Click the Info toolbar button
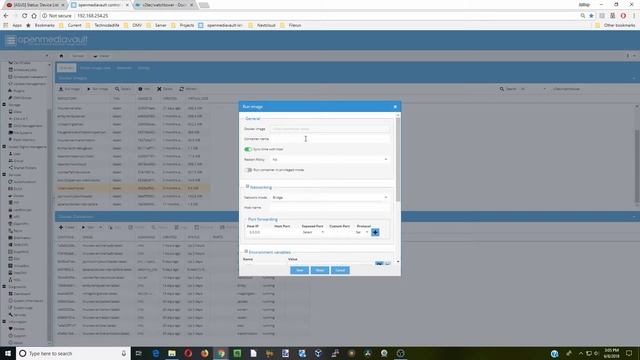Screen dimensions: 640x360 tap(144, 89)
